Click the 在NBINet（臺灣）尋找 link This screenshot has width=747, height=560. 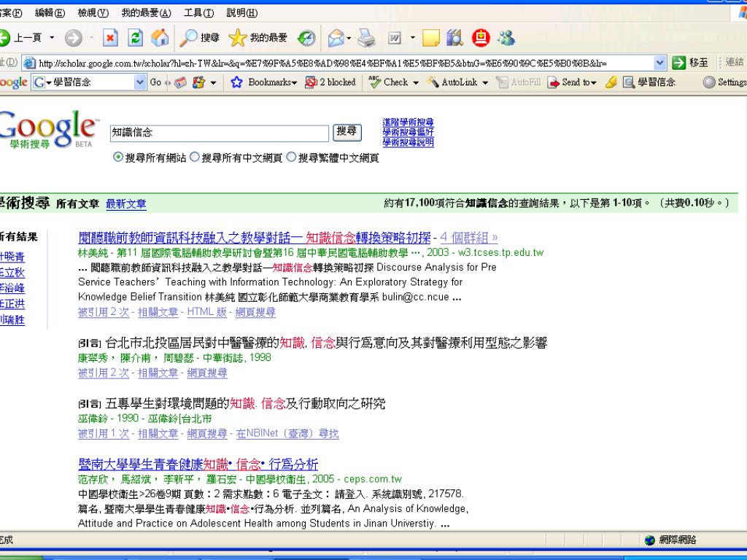pos(287,434)
